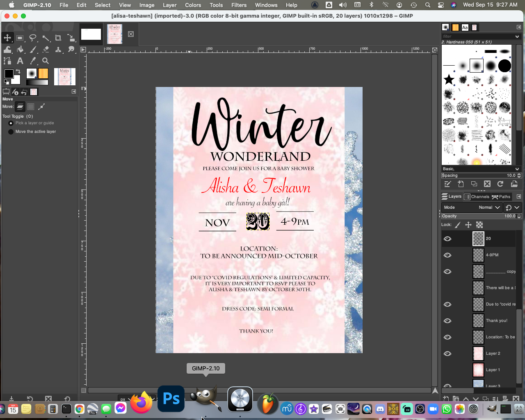Select the Clone stamp tool
Image resolution: width=525 pixels, height=420 pixels.
pyautogui.click(x=58, y=49)
